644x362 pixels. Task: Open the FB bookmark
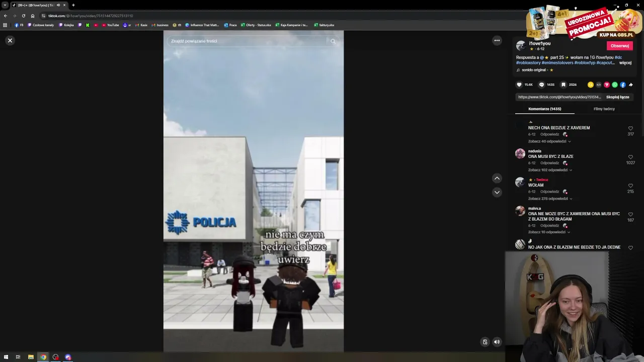[19, 25]
